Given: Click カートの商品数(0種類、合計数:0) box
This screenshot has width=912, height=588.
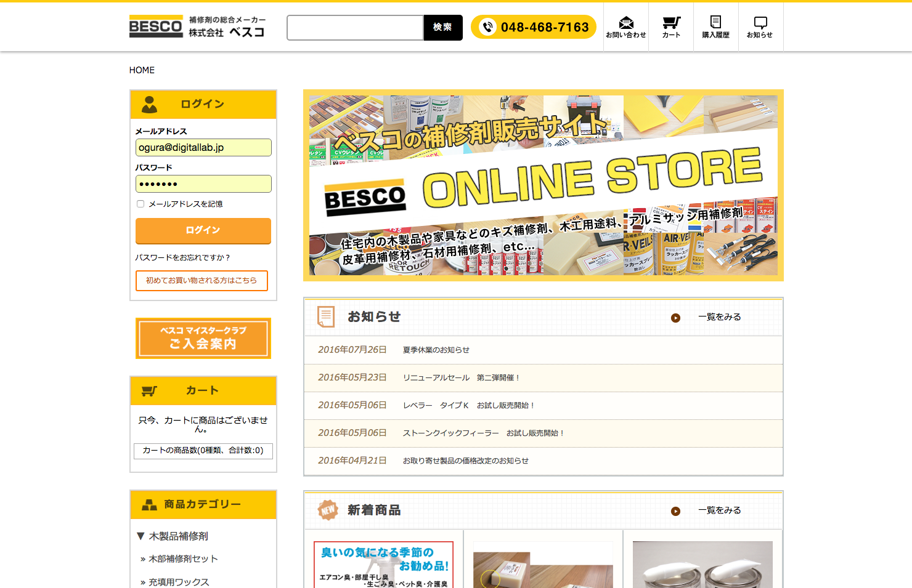Looking at the screenshot, I should click(203, 451).
